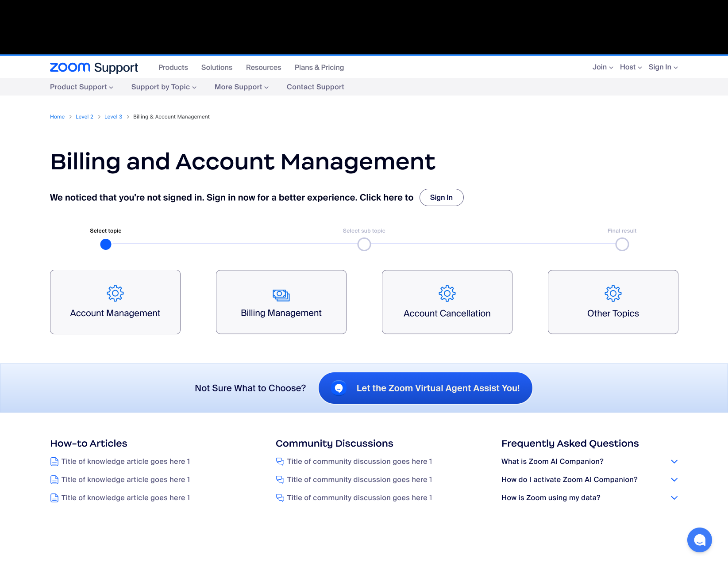This screenshot has width=728, height=570.
Task: Select the Account Cancellation topic card
Action: pyautogui.click(x=447, y=302)
